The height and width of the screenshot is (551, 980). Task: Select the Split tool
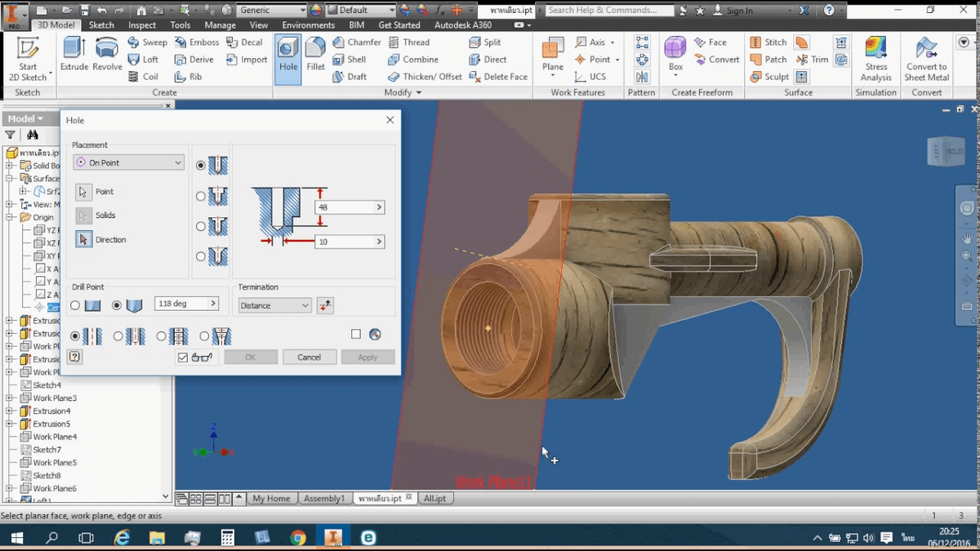click(485, 42)
